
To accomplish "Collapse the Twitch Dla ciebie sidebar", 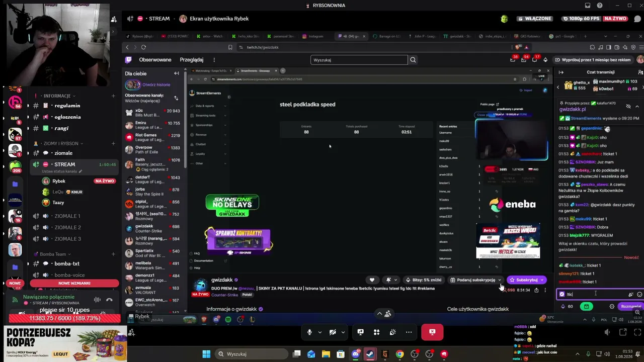I will coord(177,73).
